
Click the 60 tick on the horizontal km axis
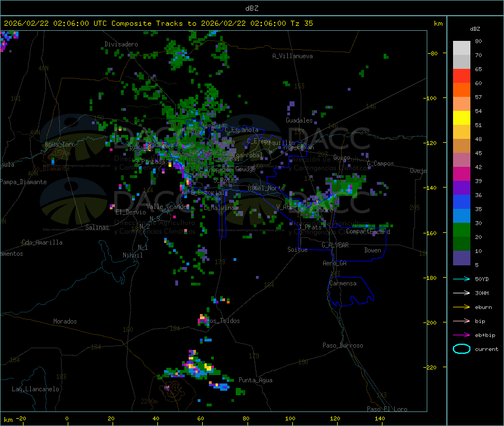pyautogui.click(x=200, y=418)
